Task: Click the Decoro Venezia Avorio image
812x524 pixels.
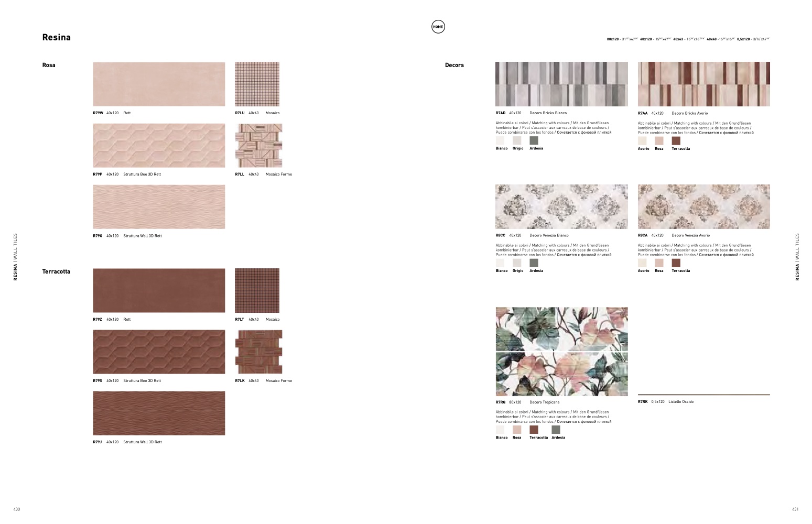Action: click(x=703, y=206)
